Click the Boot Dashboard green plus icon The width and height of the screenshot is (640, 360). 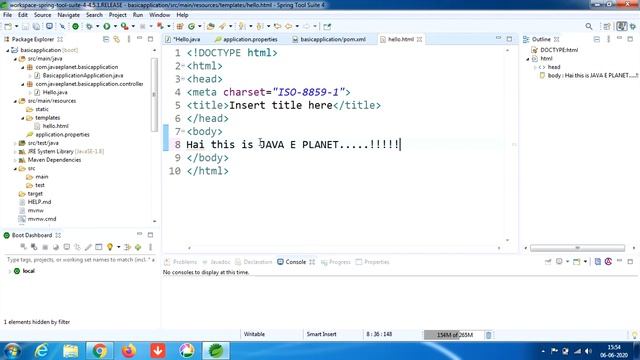138,247
